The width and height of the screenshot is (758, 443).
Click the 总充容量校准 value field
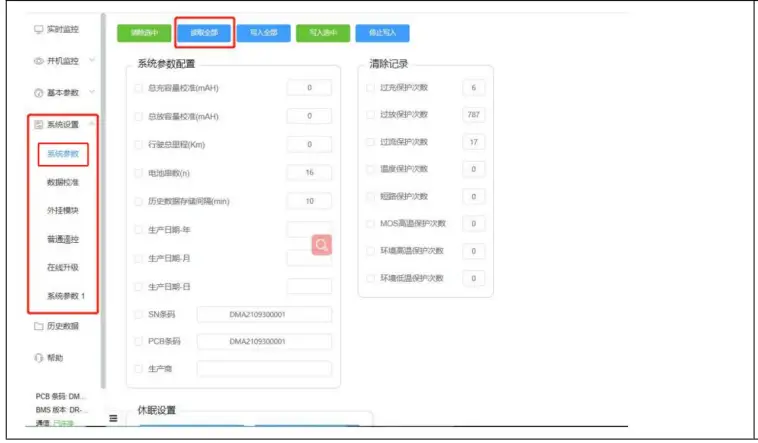coord(309,88)
